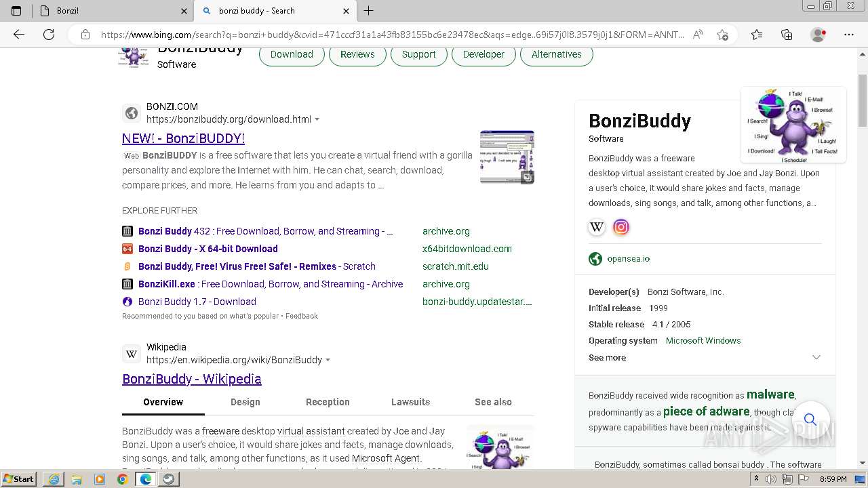
Task: Click the 'piece of adware' highlighted link
Action: [x=706, y=411]
